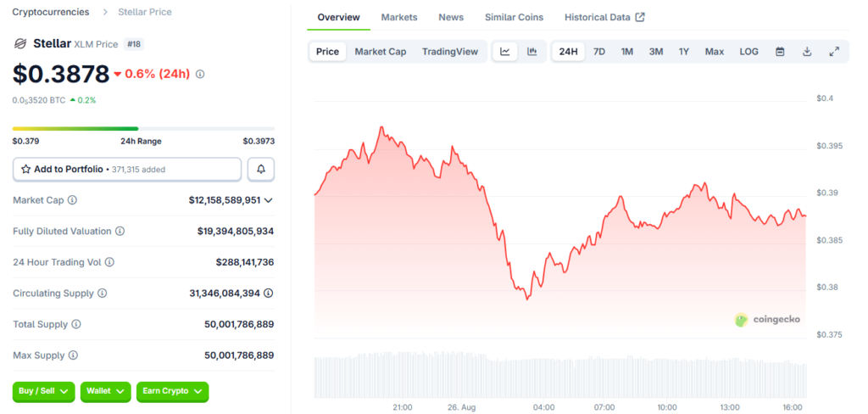Download chart data via download icon

[807, 52]
